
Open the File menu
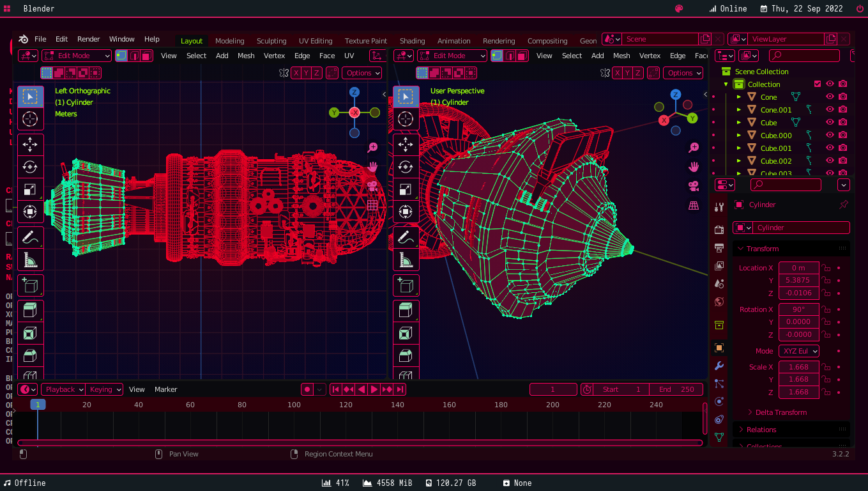click(40, 39)
